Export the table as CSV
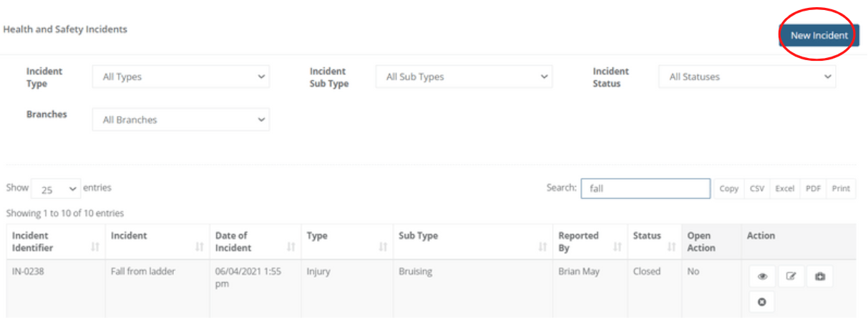The width and height of the screenshot is (868, 322). [x=757, y=189]
